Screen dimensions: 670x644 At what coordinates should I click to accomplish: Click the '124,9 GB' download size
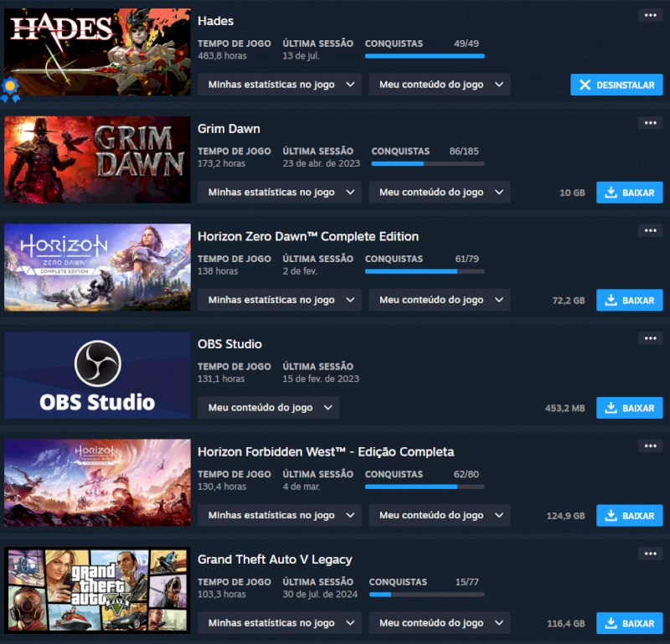pyautogui.click(x=566, y=516)
